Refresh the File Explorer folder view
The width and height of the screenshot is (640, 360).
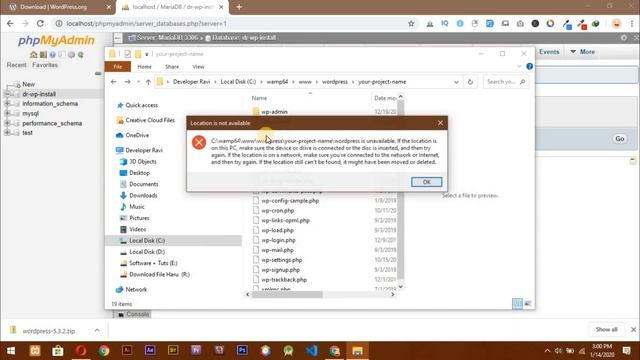pyautogui.click(x=470, y=82)
